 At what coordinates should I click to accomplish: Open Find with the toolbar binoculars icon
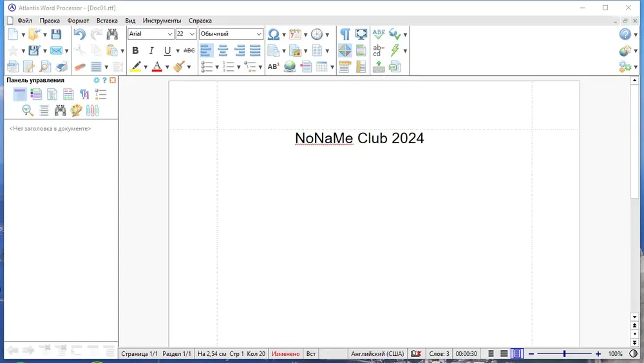pyautogui.click(x=112, y=35)
